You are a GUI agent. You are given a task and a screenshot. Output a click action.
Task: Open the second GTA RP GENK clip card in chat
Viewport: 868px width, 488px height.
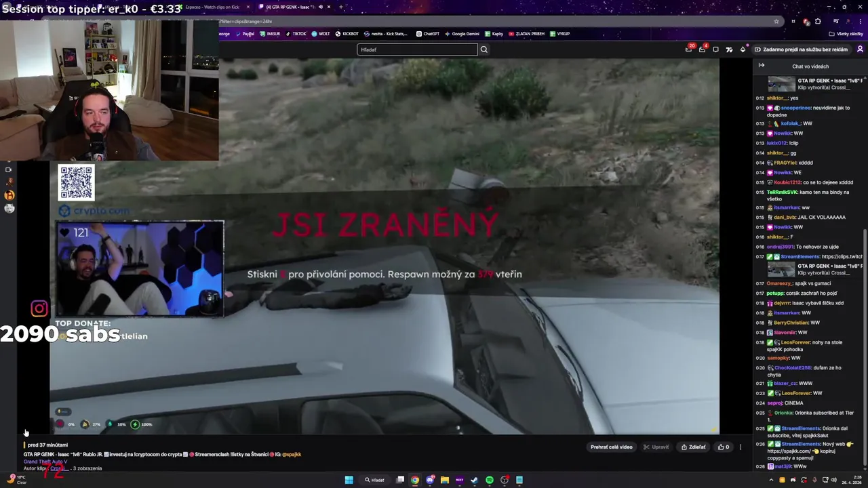816,270
